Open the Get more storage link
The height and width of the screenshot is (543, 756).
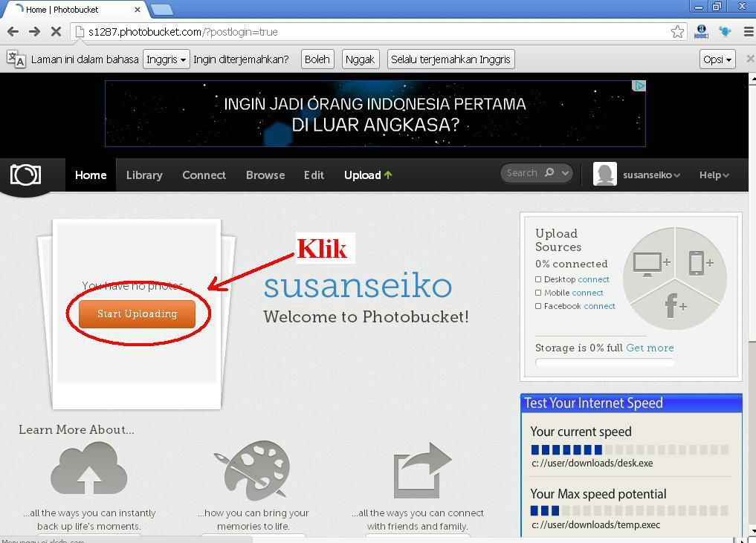tap(650, 348)
